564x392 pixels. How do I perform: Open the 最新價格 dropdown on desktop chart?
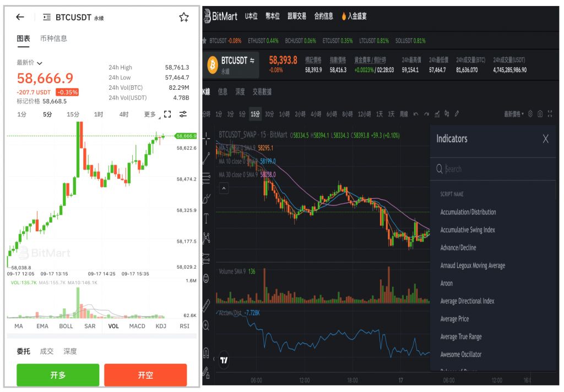pos(514,114)
